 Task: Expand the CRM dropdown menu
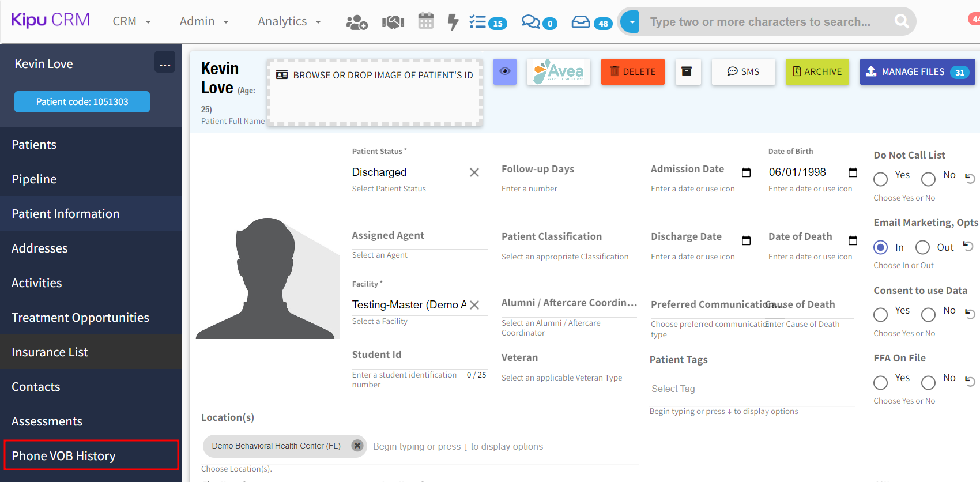(132, 22)
